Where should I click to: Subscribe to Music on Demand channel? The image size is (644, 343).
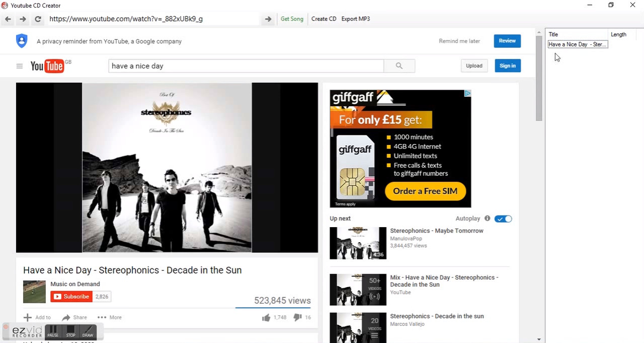pos(71,297)
